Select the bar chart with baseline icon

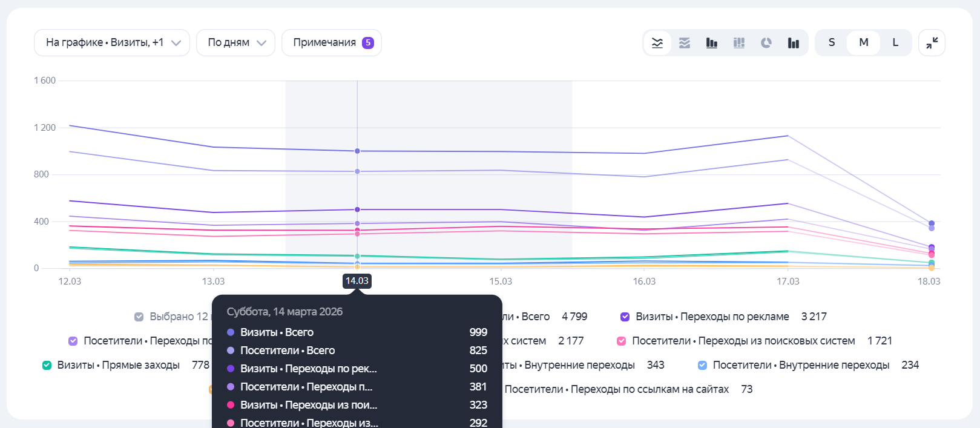(x=712, y=43)
